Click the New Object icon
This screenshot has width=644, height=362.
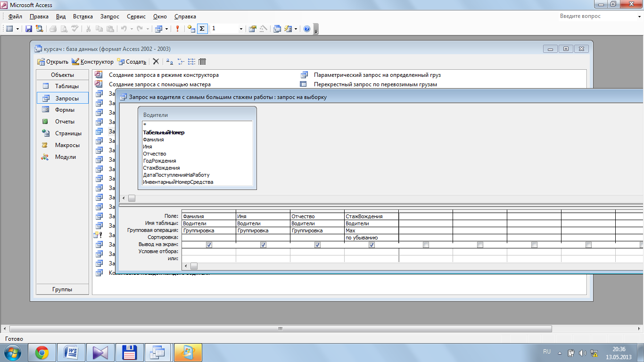pos(288,29)
